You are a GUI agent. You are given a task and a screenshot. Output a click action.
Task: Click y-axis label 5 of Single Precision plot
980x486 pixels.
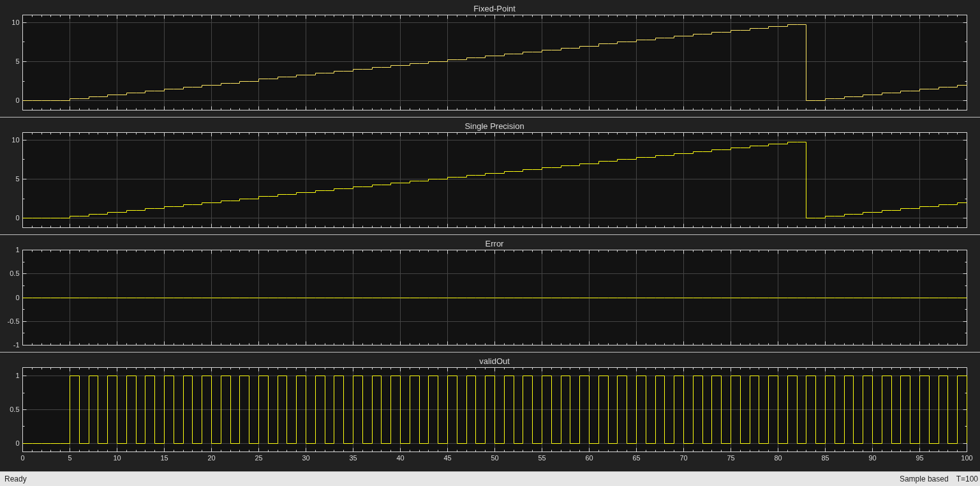[x=17, y=179]
